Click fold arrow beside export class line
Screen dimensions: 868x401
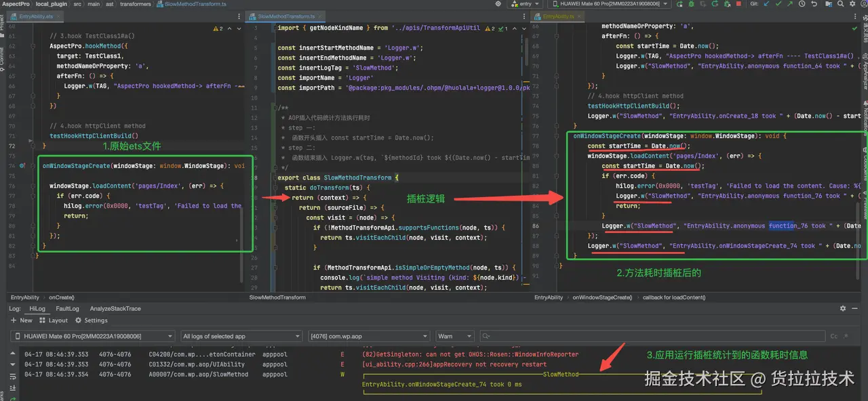pyautogui.click(x=275, y=177)
